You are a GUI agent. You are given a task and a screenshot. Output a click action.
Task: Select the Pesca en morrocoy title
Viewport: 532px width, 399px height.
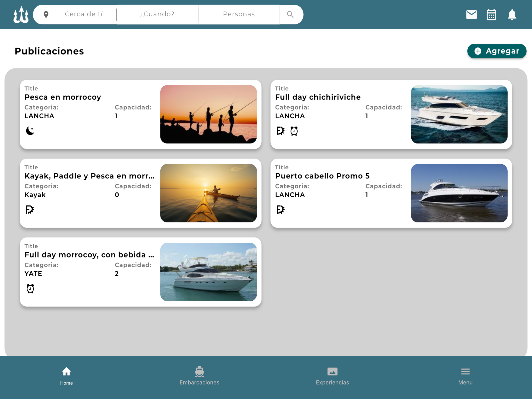63,97
